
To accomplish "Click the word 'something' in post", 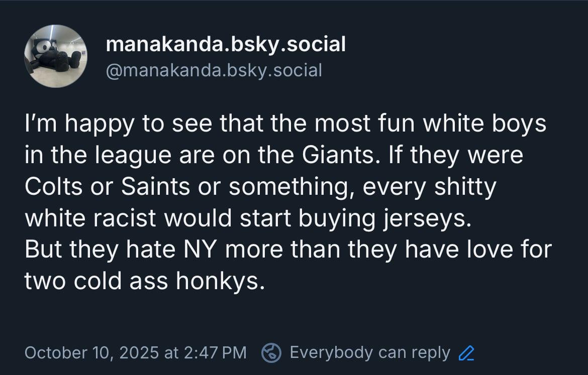I will [289, 187].
